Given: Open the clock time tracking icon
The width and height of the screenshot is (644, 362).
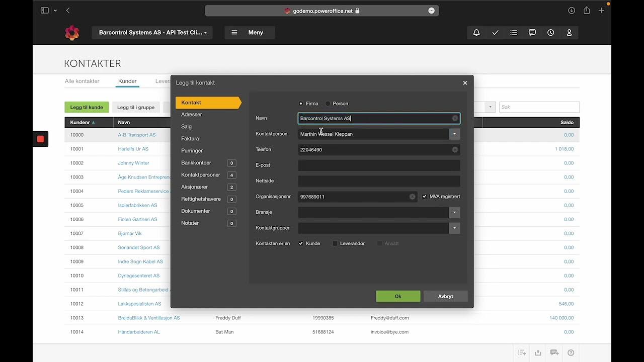Looking at the screenshot, I should tap(550, 33).
